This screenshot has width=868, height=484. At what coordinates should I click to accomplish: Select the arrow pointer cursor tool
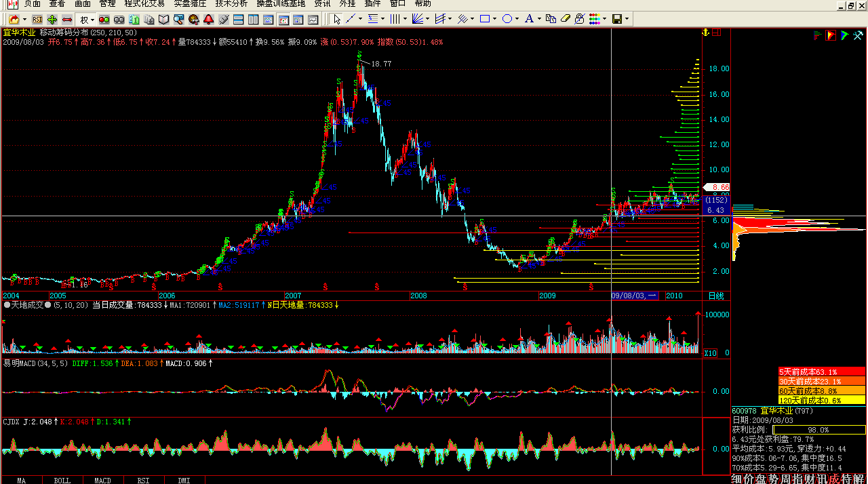[337, 19]
